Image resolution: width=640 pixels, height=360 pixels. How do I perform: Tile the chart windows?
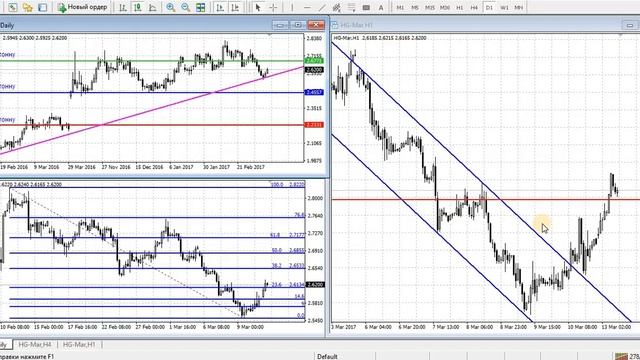pos(200,7)
